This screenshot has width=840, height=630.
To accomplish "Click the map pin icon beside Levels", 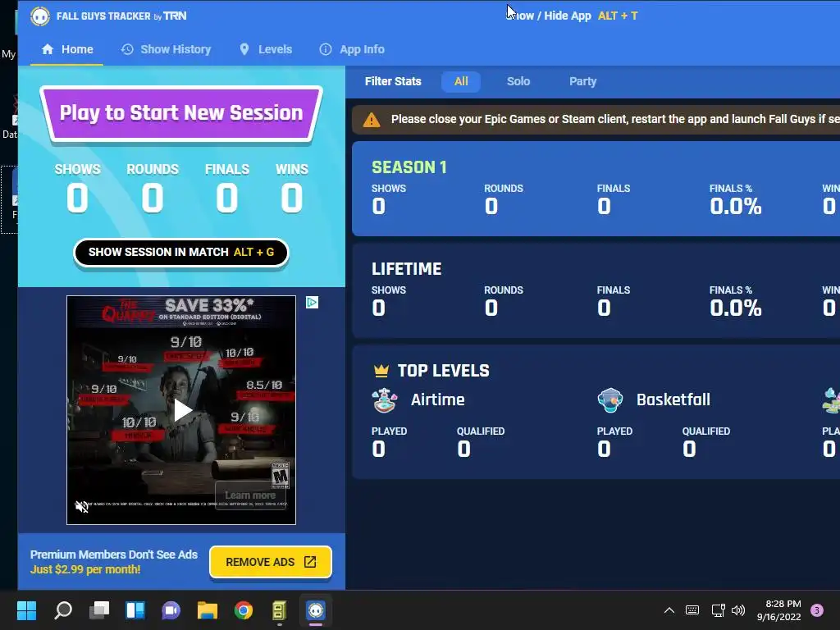I will (x=244, y=49).
